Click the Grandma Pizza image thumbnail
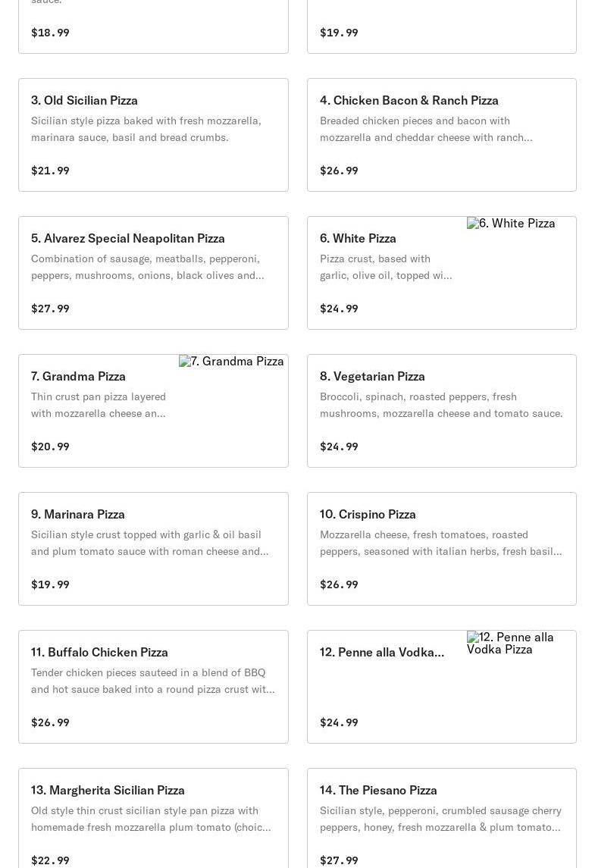Screen dimensions: 595x868 (231, 362)
